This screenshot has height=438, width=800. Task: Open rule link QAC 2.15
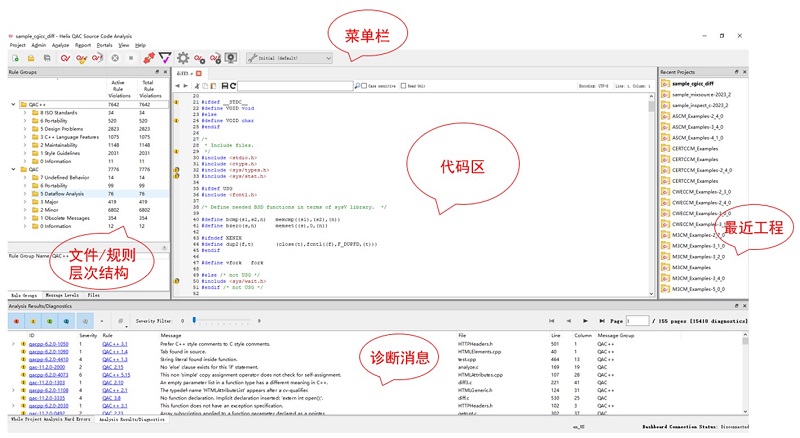tap(113, 367)
